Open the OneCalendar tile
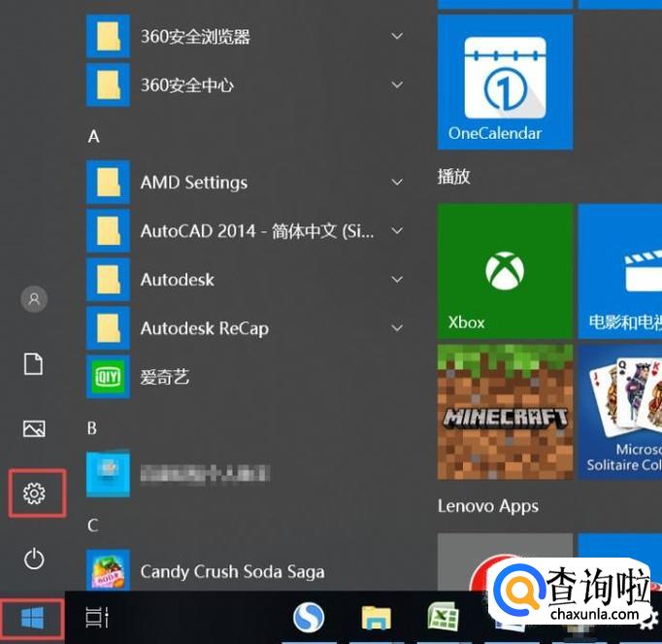 [x=505, y=82]
